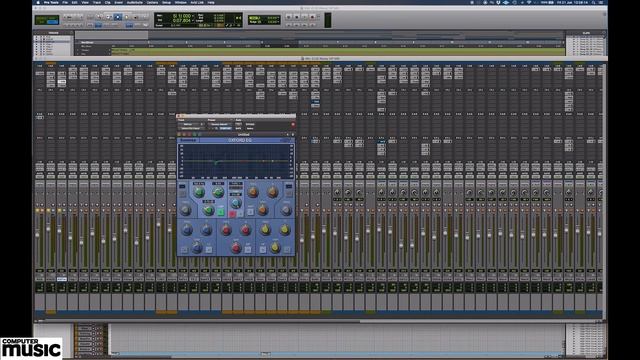The height and width of the screenshot is (360, 640).
Task: Click the upper-right green EQ knob
Action: [218, 192]
